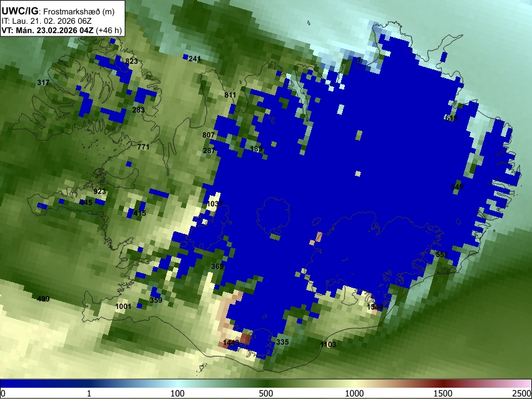Click the map value 549
The height and width of the screenshot is (399, 532).
457,187
